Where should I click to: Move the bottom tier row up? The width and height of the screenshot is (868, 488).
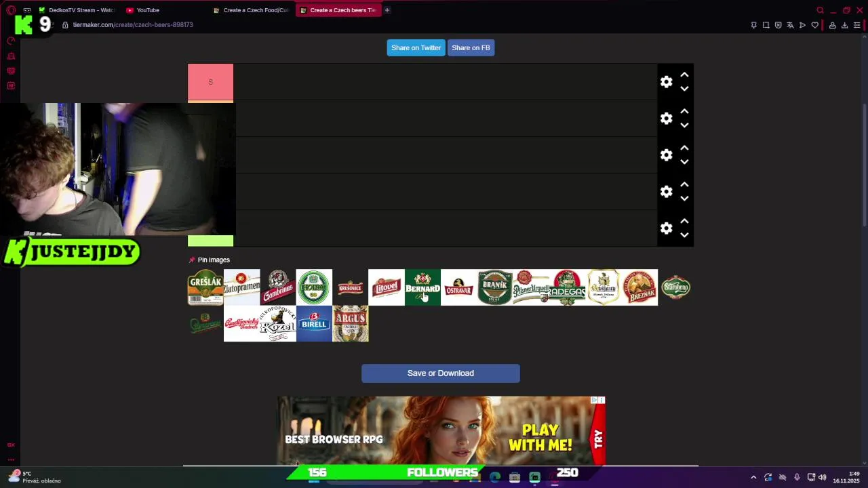pos(684,222)
